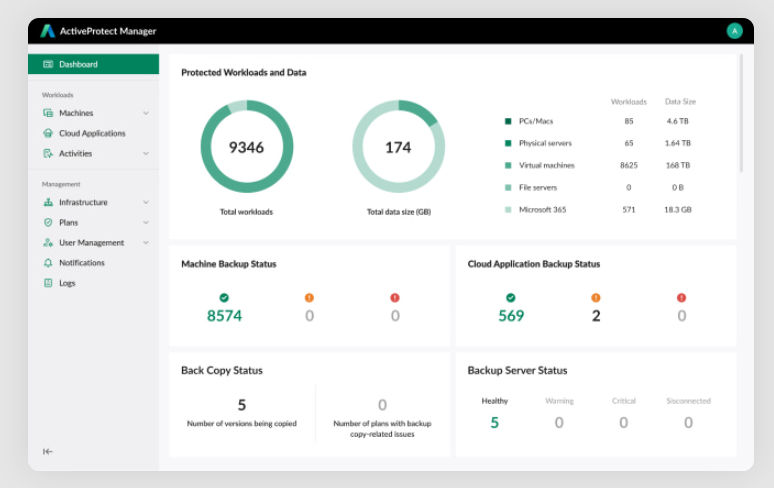Click the Notifications bell icon

48,263
